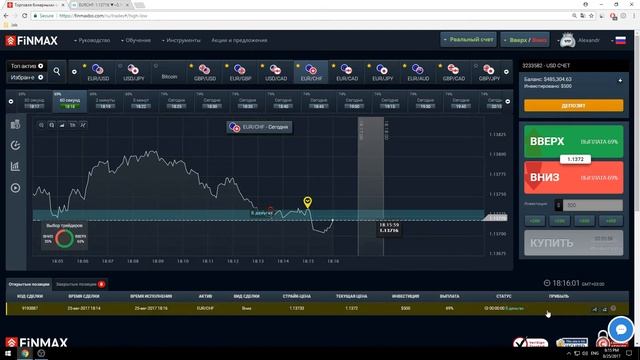Screen dimensions: 640x360
Task: Open Chrome from the Windows taskbar
Action: [25, 353]
